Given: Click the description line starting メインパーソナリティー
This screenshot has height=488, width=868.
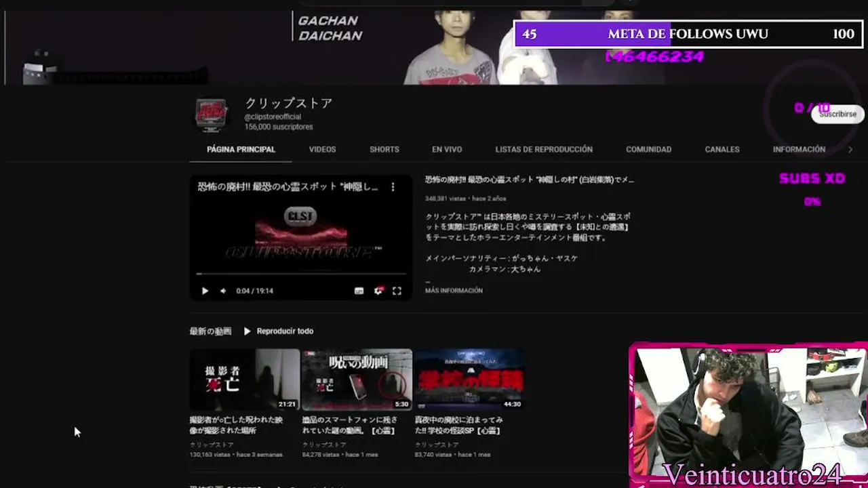Looking at the screenshot, I should pyautogui.click(x=502, y=258).
